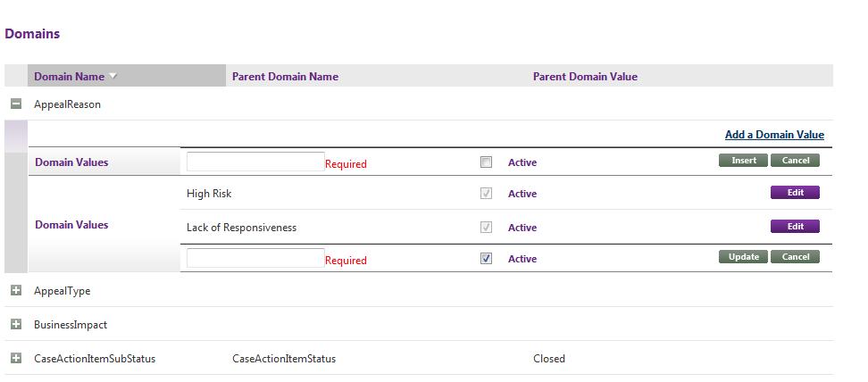Edit the Lack of Responsiveness value

coord(795,227)
